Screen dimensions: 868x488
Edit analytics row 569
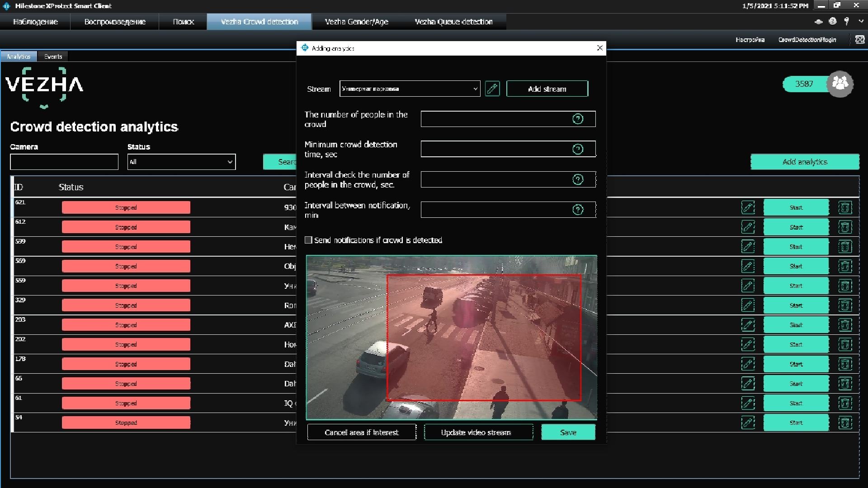tap(748, 266)
